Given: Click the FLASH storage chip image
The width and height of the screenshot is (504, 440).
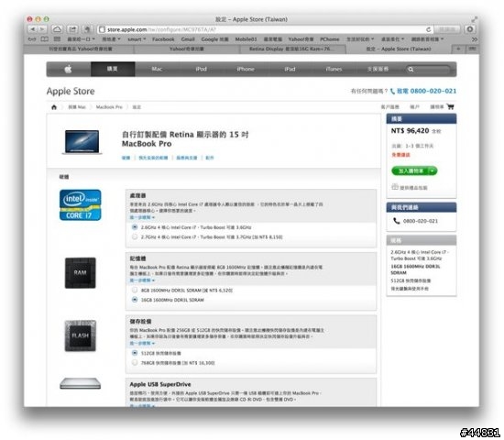Looking at the screenshot, I should coord(81,335).
